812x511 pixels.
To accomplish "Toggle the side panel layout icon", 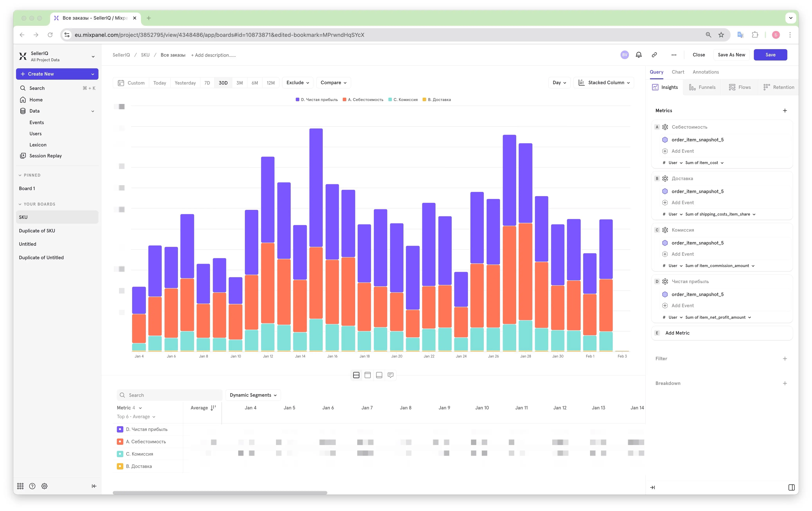I will click(x=791, y=487).
